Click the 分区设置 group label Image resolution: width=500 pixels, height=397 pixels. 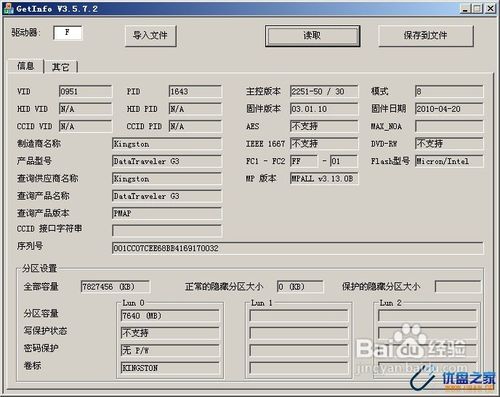[x=40, y=268]
